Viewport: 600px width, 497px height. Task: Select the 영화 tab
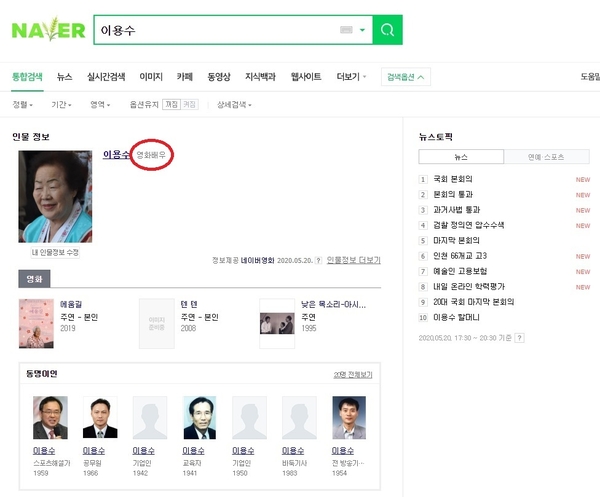pyautogui.click(x=34, y=279)
